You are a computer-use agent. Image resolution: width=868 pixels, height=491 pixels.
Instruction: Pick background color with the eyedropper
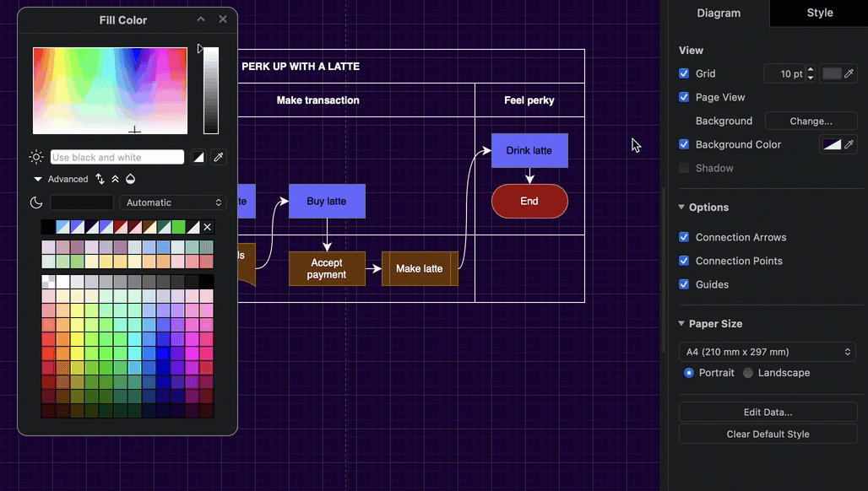(849, 144)
